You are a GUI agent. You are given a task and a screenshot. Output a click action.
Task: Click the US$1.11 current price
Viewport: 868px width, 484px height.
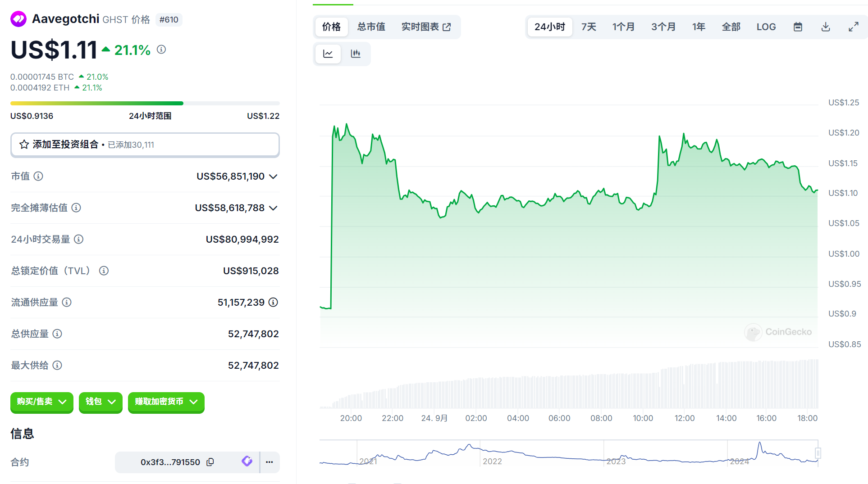[54, 50]
